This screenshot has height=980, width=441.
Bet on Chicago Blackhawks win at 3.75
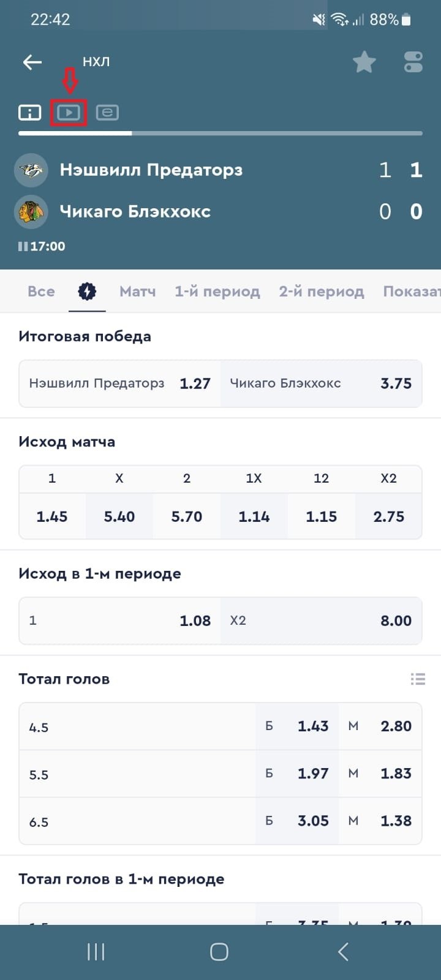[x=321, y=384]
